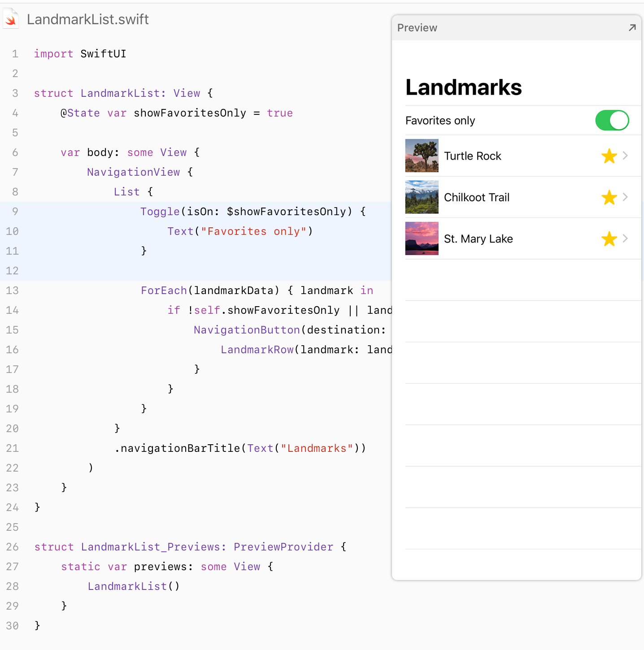This screenshot has height=650, width=644.
Task: Click the St. Mary Lake name label
Action: coord(478,239)
